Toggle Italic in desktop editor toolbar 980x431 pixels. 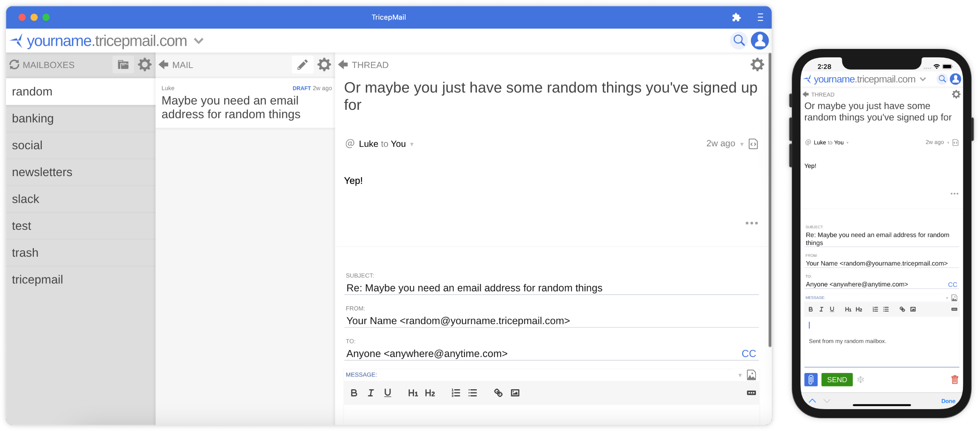(x=371, y=393)
